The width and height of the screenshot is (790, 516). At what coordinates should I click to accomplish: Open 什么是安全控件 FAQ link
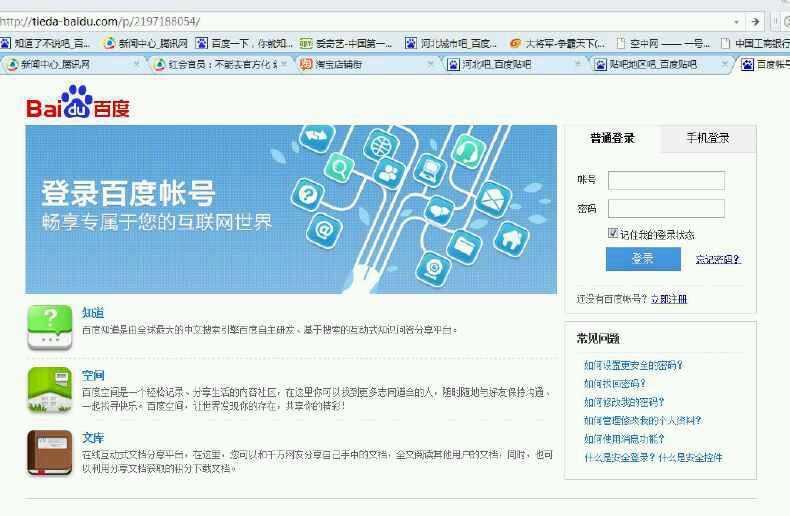click(x=690, y=458)
